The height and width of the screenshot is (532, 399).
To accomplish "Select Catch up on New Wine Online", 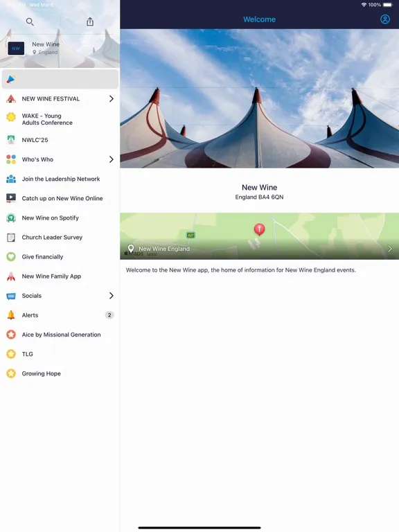I will point(60,198).
